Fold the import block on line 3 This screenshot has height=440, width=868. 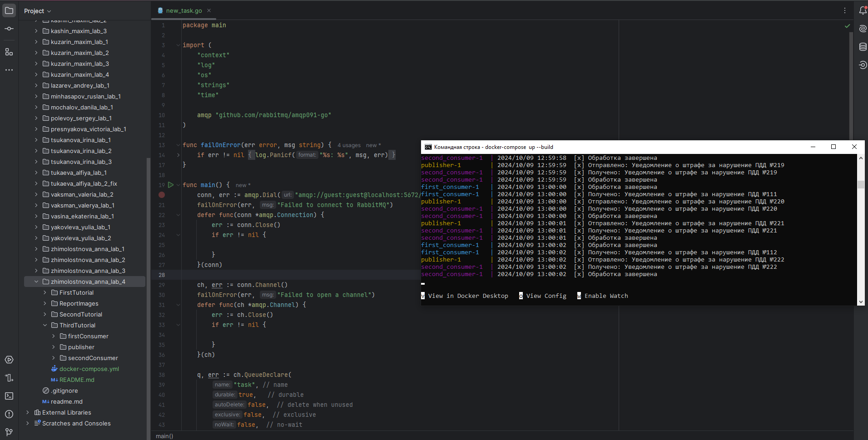click(178, 45)
